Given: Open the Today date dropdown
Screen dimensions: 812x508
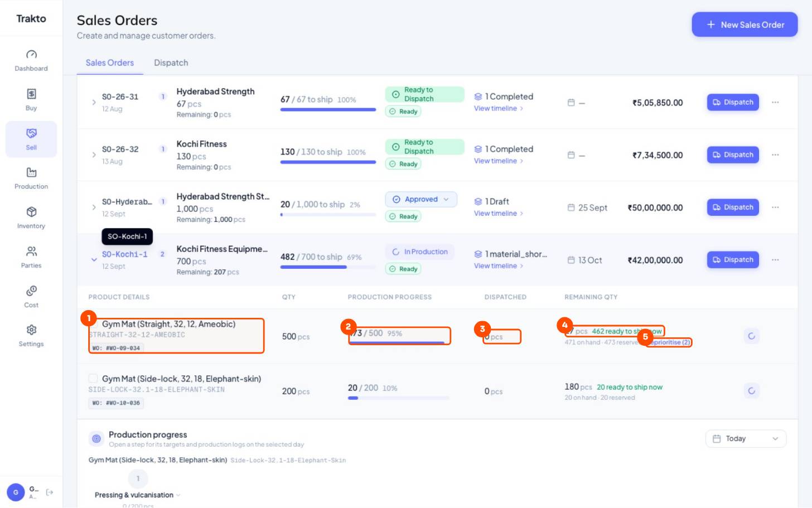Looking at the screenshot, I should click(x=746, y=439).
